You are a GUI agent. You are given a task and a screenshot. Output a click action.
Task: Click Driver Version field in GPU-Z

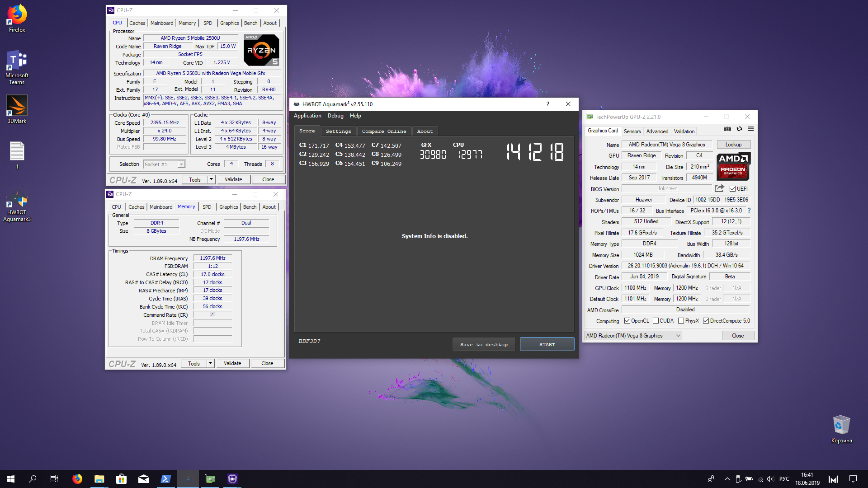point(685,266)
